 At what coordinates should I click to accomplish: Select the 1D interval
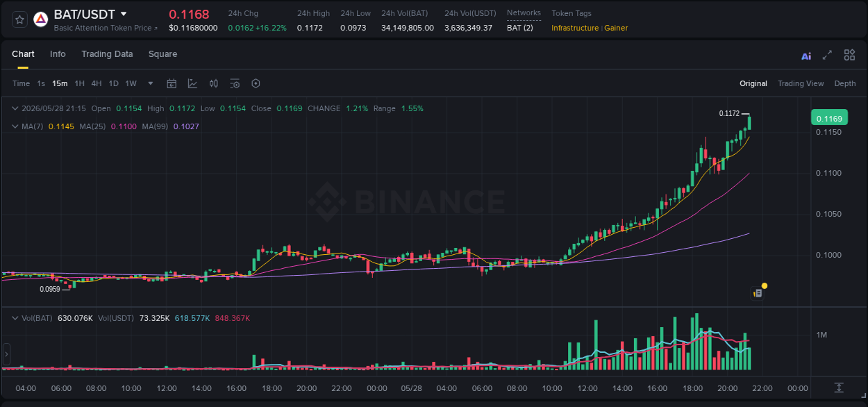click(x=113, y=83)
